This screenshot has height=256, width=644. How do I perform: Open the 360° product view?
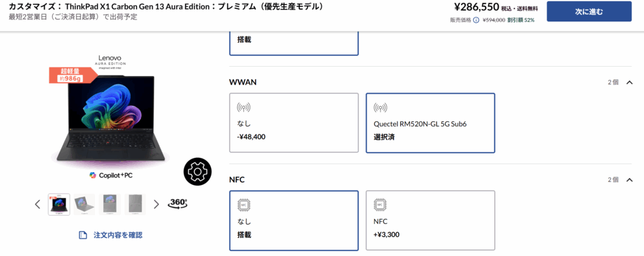pyautogui.click(x=178, y=203)
